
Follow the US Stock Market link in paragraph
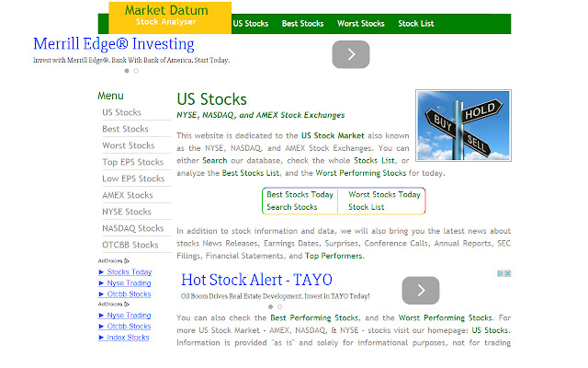(333, 135)
